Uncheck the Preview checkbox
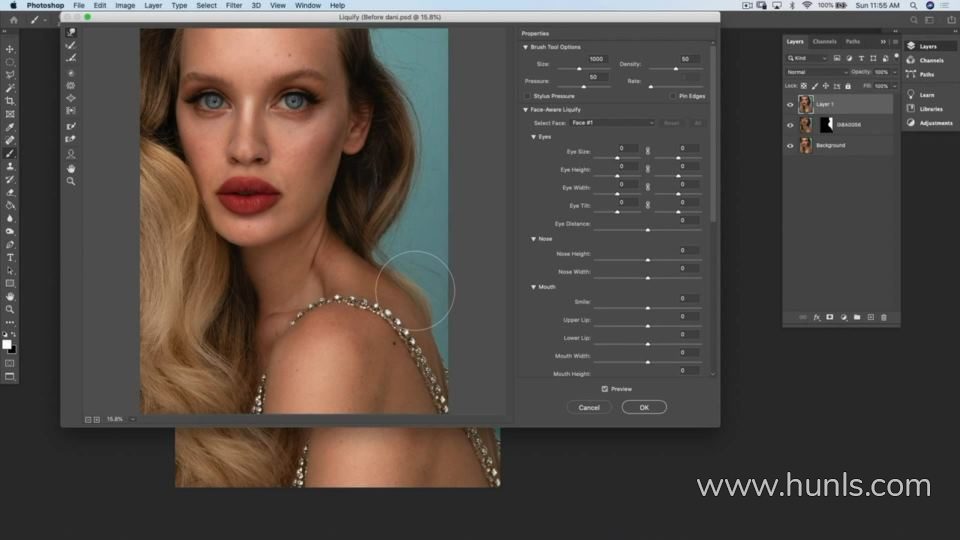 coord(605,389)
